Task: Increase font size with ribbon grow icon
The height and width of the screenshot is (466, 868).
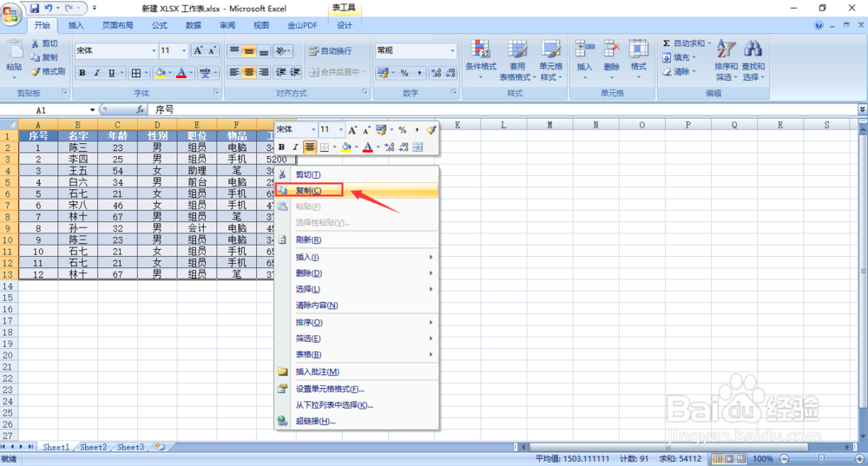Action: 198,51
